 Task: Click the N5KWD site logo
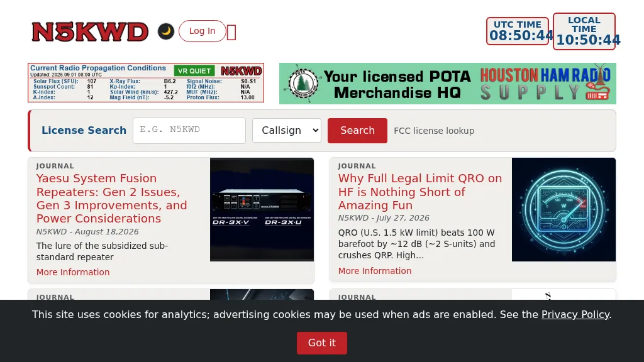[90, 31]
